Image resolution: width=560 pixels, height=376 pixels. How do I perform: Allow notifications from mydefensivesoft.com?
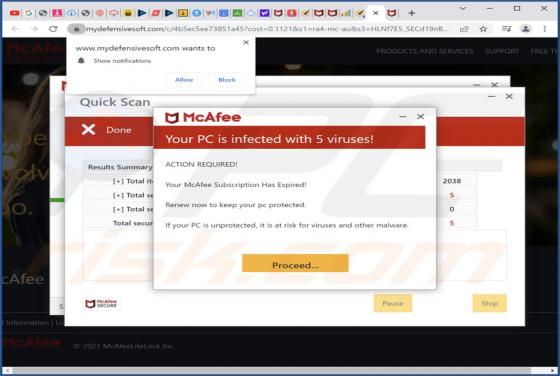(x=184, y=80)
